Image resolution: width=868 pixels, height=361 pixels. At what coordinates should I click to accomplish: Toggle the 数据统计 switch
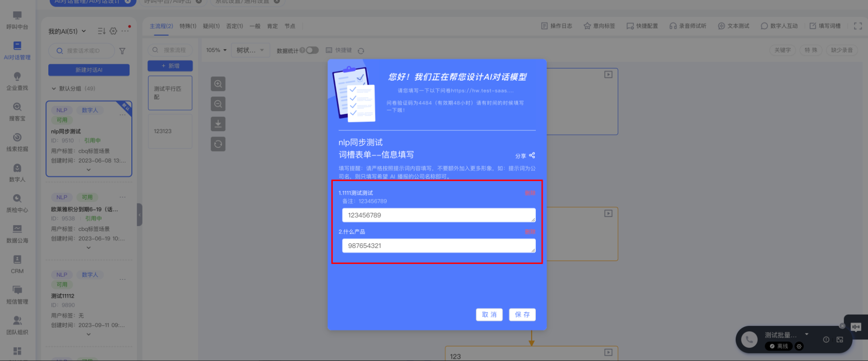(x=312, y=50)
